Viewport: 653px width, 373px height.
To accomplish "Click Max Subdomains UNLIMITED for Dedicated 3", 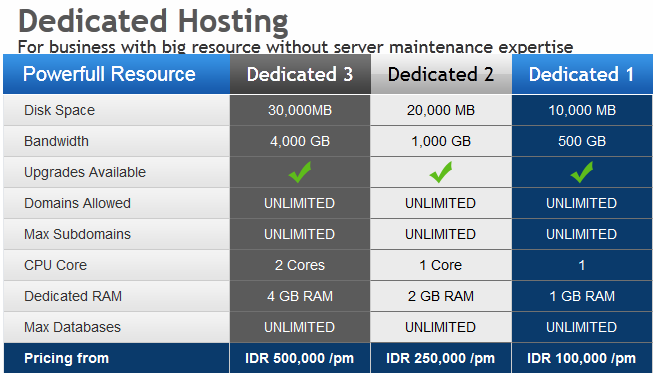I will 299,234.
